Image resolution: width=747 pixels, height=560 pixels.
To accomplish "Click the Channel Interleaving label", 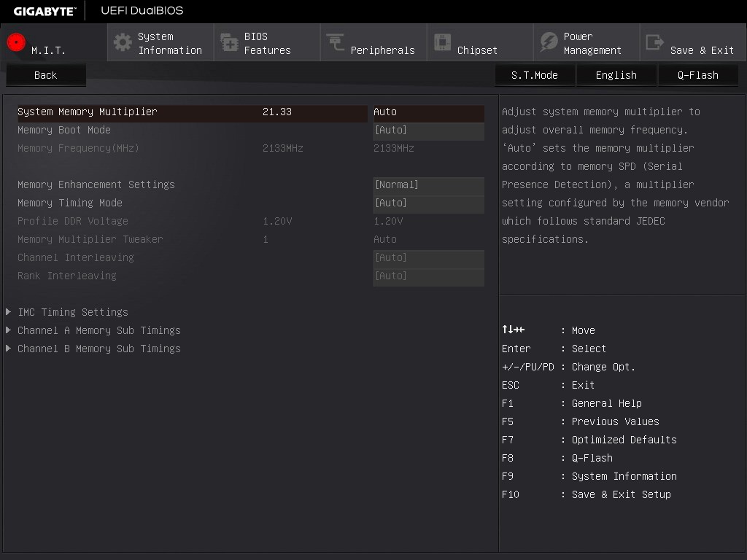I will click(76, 257).
